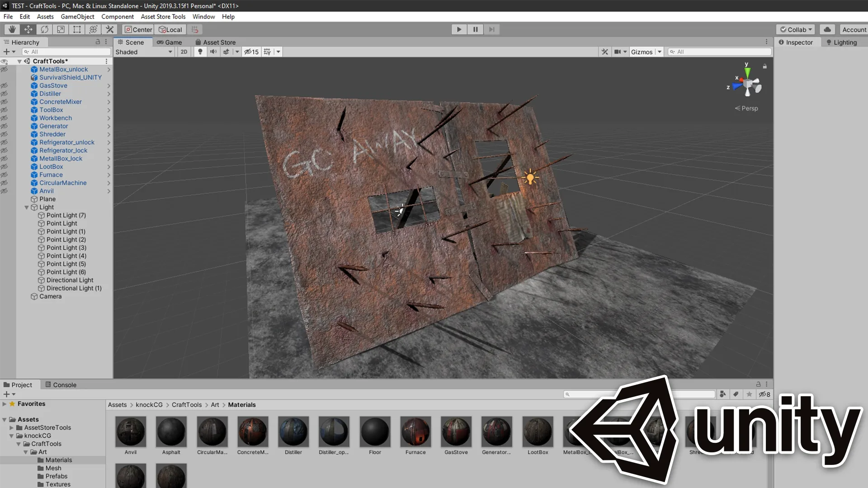
Task: Select Directional Light in Hierarchy
Action: (x=70, y=280)
